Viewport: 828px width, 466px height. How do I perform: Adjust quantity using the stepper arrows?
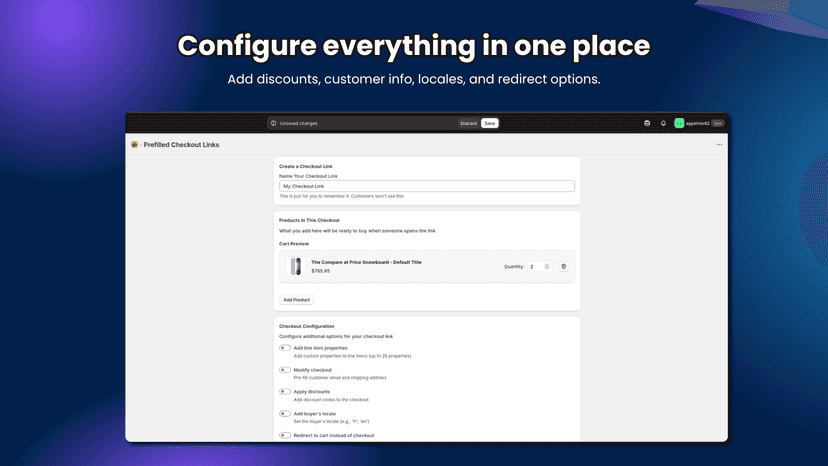point(547,266)
